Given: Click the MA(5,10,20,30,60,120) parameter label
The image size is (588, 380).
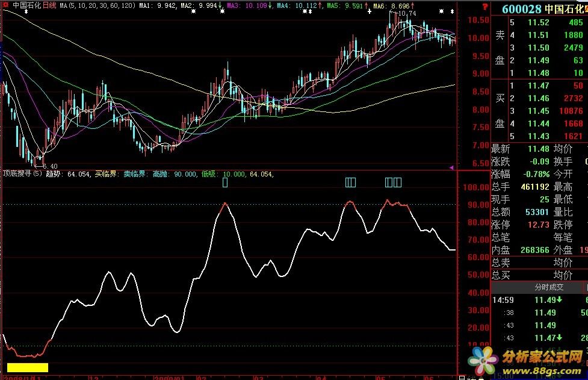Looking at the screenshot, I should pyautogui.click(x=97, y=5).
